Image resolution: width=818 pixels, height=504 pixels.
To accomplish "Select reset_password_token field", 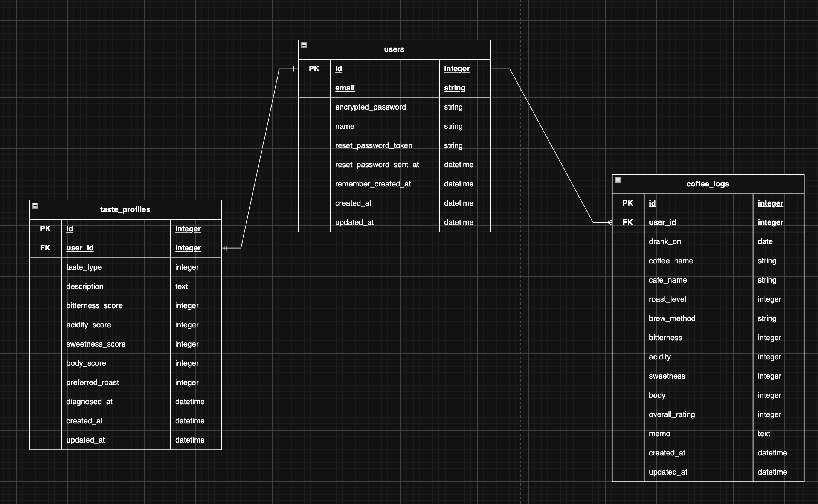I will (x=374, y=146).
